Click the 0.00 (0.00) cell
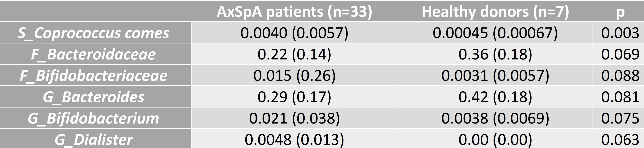The height and width of the screenshot is (148, 644). click(x=495, y=140)
